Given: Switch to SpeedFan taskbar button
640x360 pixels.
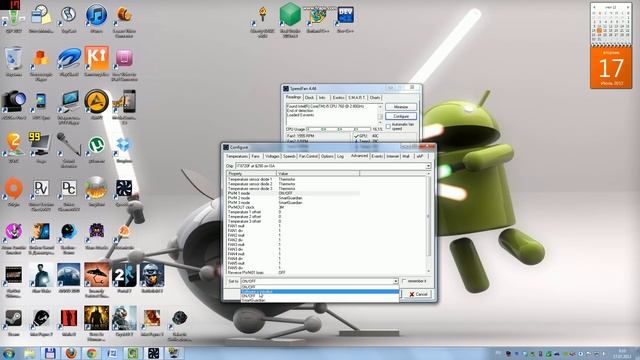Looking at the screenshot, I should (153, 353).
